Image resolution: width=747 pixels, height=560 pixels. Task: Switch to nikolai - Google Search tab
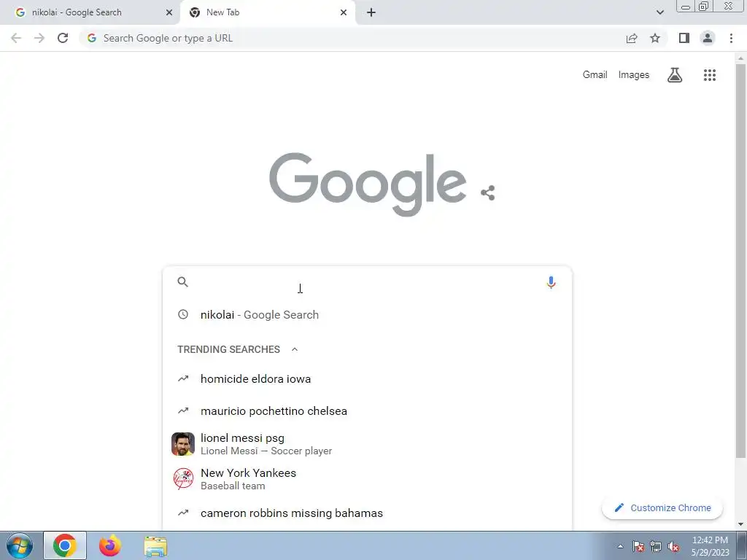pos(90,12)
